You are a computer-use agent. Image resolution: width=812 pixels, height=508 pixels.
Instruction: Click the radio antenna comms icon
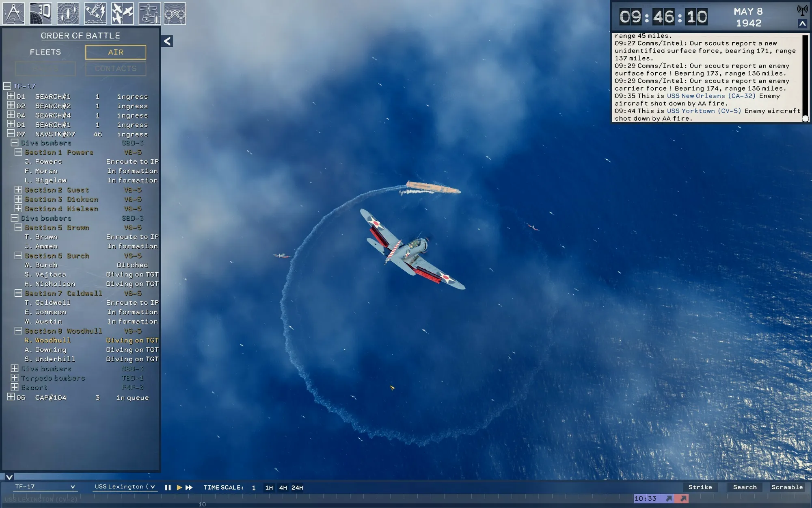802,10
